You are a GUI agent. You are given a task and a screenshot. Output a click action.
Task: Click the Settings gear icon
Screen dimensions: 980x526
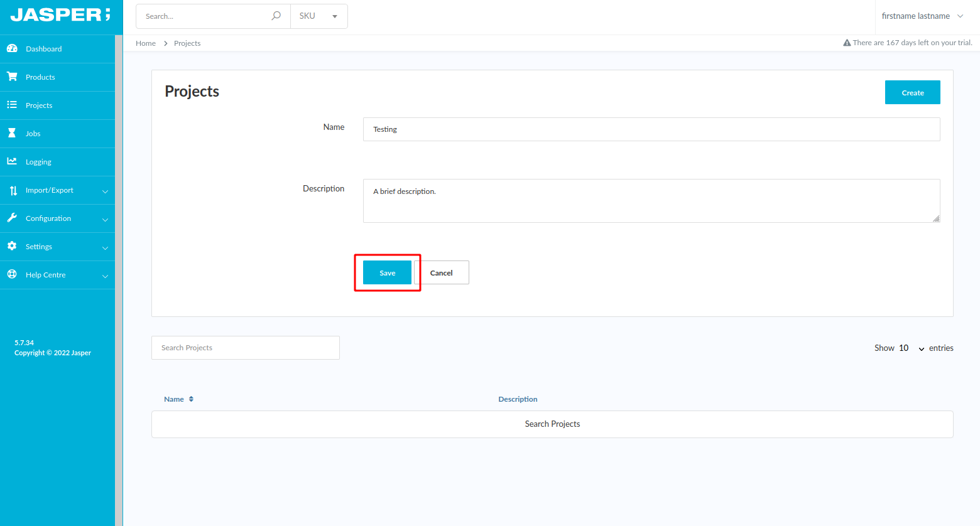12,246
